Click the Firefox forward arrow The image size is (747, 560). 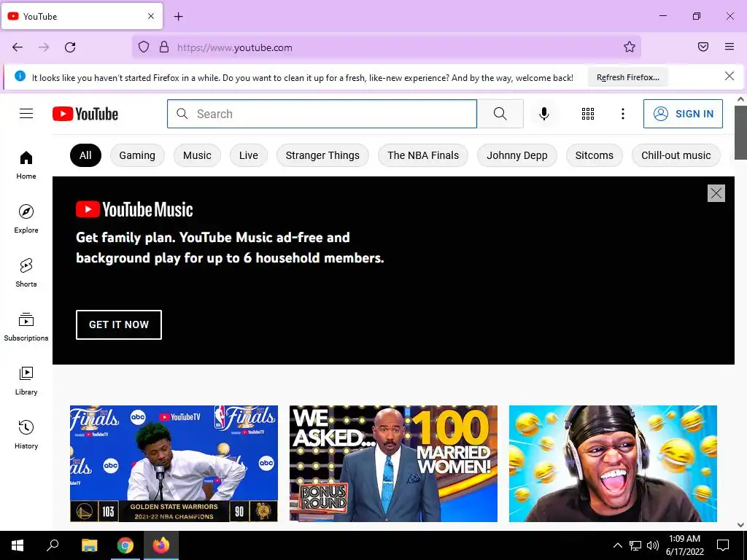click(44, 47)
